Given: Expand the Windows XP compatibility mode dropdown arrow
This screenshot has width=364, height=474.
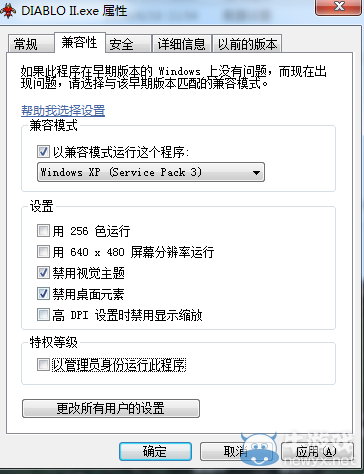Looking at the screenshot, I should pos(256,173).
